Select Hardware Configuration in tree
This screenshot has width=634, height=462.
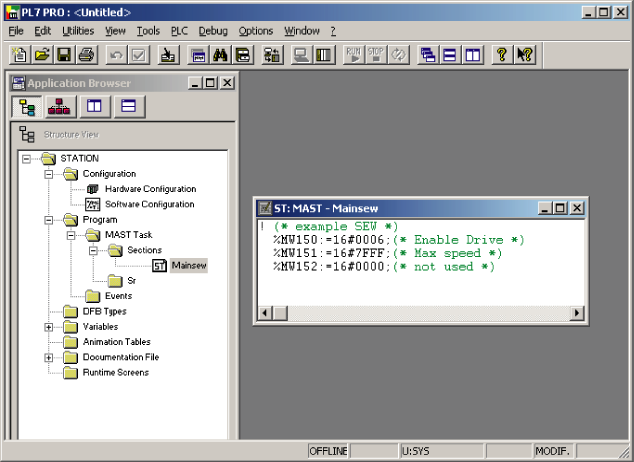(150, 189)
